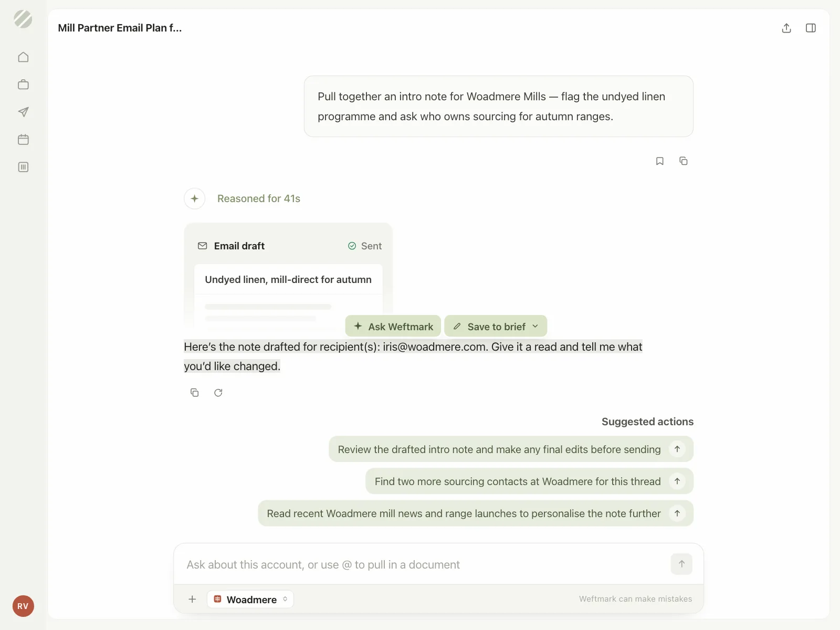Choose suggestion to review the drafted intro note
This screenshot has width=840, height=630.
coord(511,449)
